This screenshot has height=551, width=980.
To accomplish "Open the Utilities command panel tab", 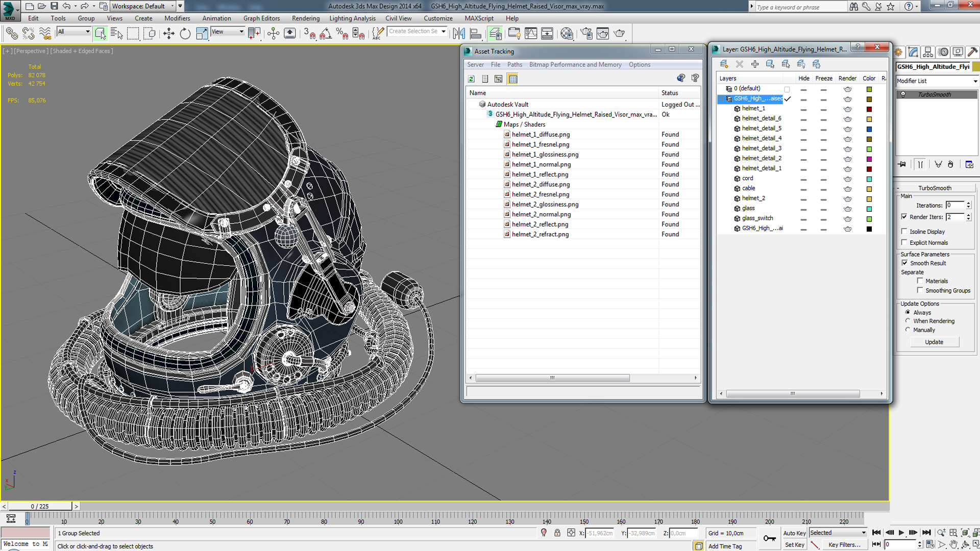I will [x=973, y=52].
